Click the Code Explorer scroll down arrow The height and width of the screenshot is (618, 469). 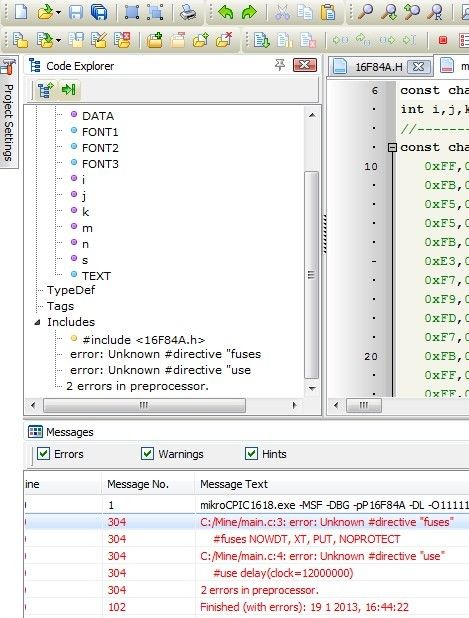pyautogui.click(x=312, y=389)
